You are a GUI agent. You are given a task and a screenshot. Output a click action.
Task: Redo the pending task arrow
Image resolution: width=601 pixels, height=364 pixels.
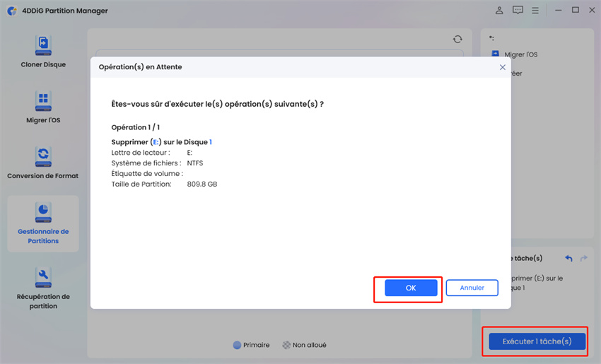(584, 258)
